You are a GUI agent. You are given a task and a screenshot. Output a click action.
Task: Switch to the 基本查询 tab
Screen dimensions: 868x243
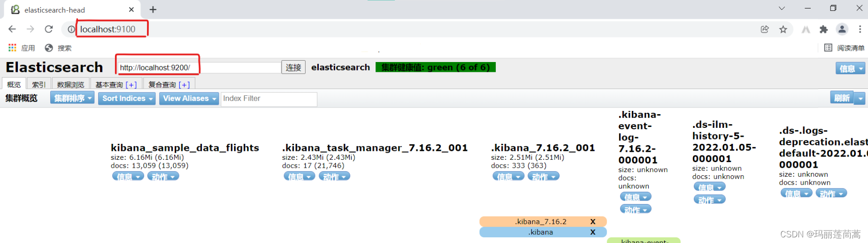(x=109, y=85)
